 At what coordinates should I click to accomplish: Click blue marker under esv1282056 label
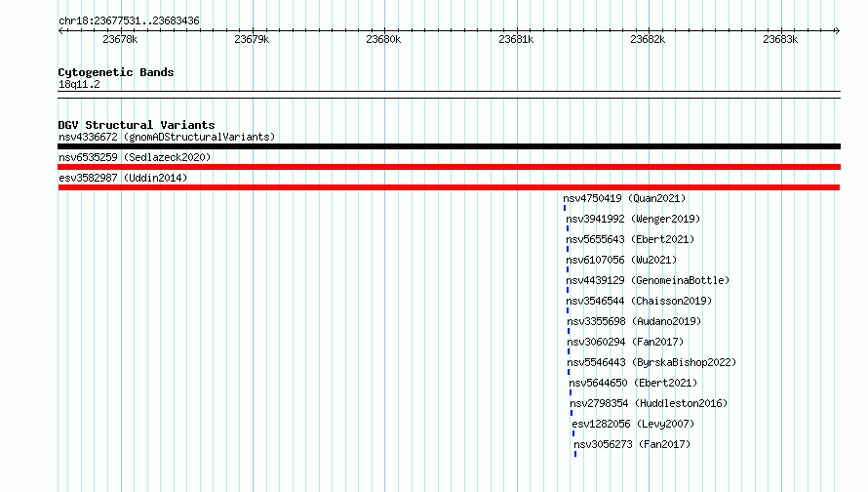point(573,433)
